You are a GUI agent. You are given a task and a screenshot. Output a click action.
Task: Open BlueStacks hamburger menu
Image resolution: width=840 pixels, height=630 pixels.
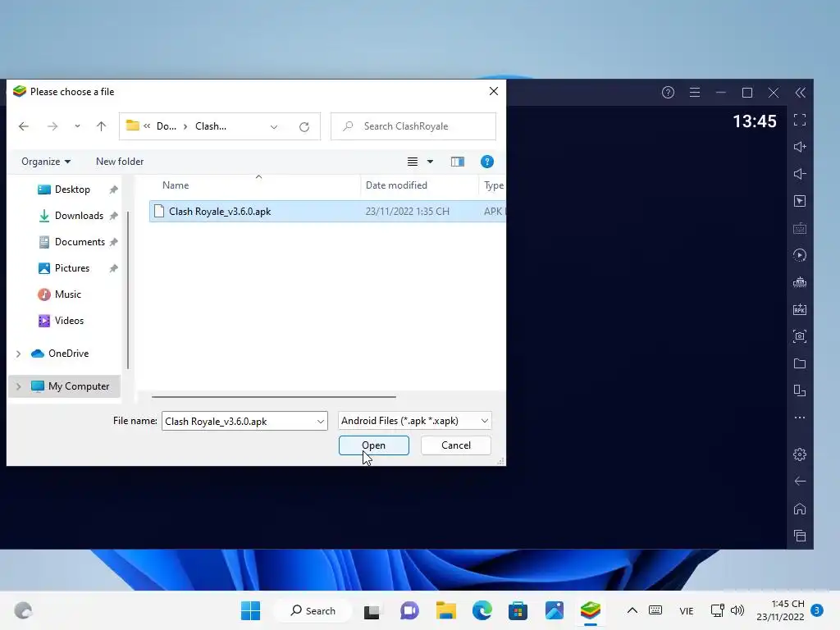point(694,93)
